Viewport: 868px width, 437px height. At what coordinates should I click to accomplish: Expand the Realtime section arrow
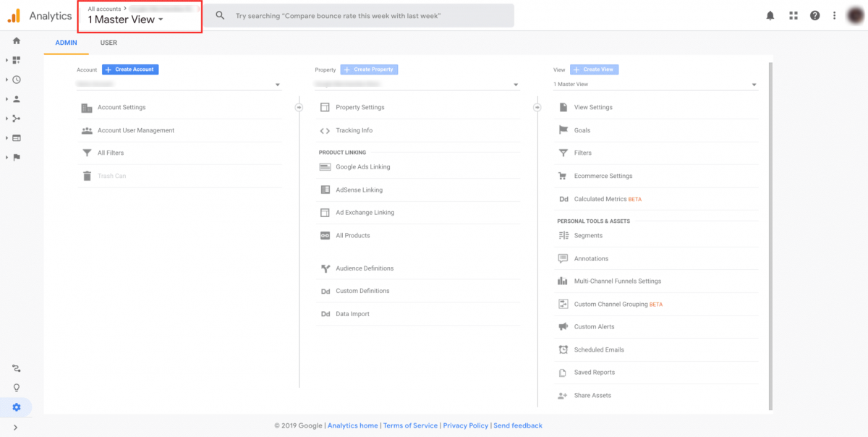coord(7,80)
